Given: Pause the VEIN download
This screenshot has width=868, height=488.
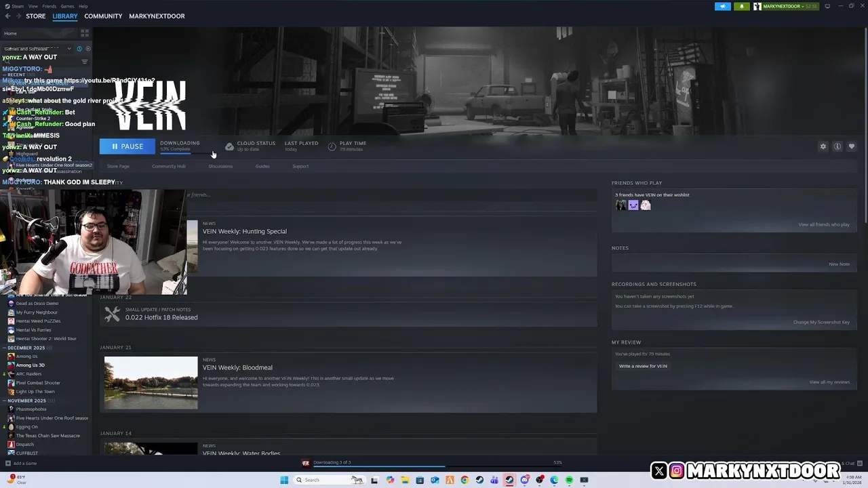Looking at the screenshot, I should (127, 146).
